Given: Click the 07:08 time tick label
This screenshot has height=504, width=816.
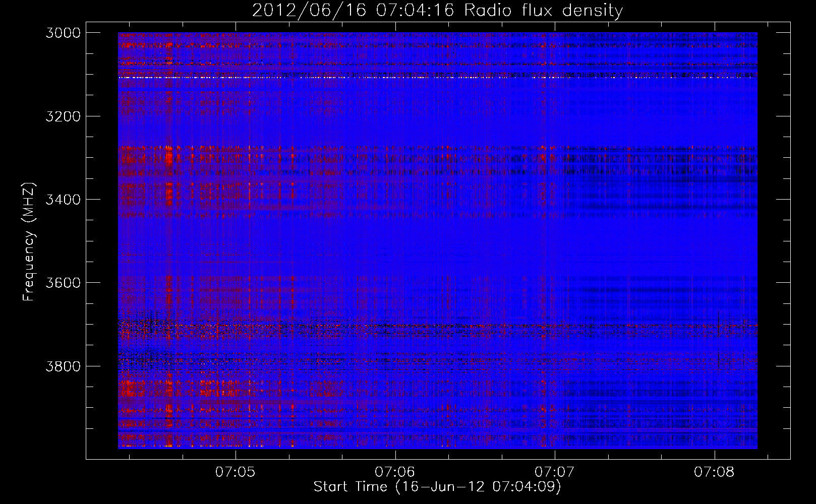Looking at the screenshot, I should tap(714, 472).
